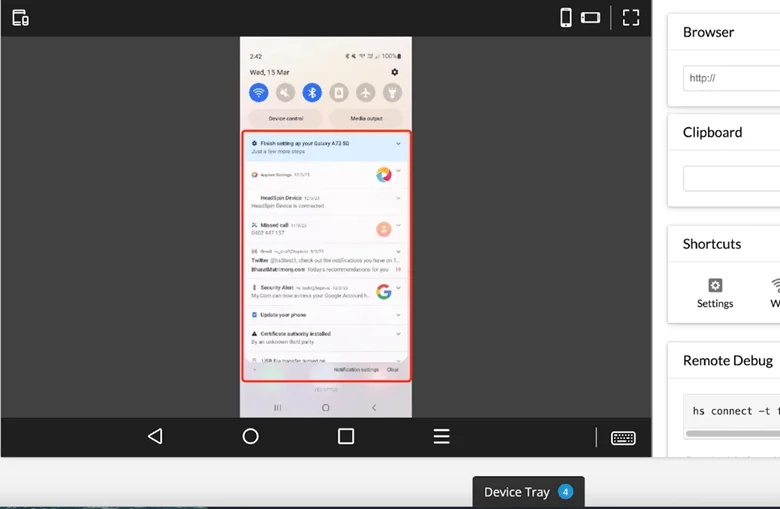
Task: Click the device selector icon at top left
Action: (20, 18)
